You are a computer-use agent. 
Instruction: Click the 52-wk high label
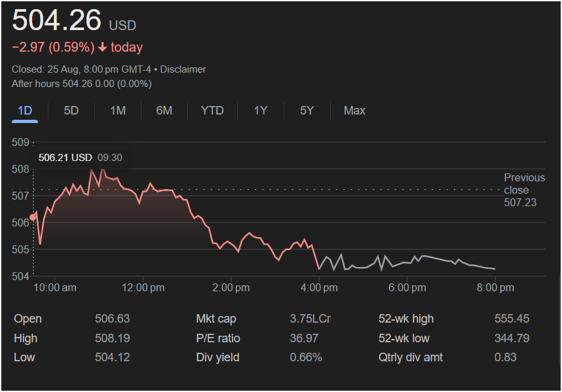pos(406,319)
